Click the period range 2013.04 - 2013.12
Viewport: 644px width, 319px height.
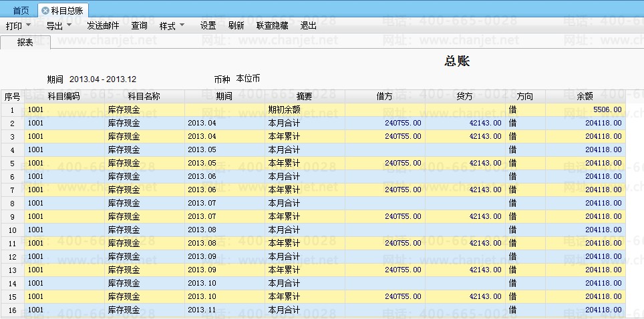pos(103,79)
